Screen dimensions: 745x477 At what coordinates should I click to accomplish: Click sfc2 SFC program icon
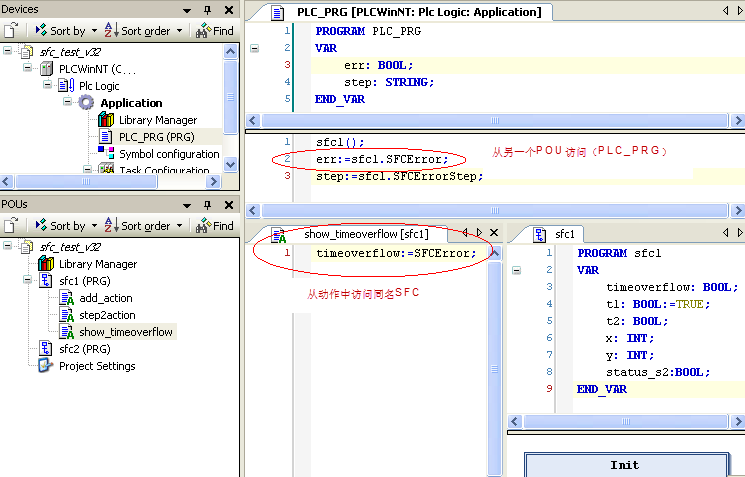point(45,348)
